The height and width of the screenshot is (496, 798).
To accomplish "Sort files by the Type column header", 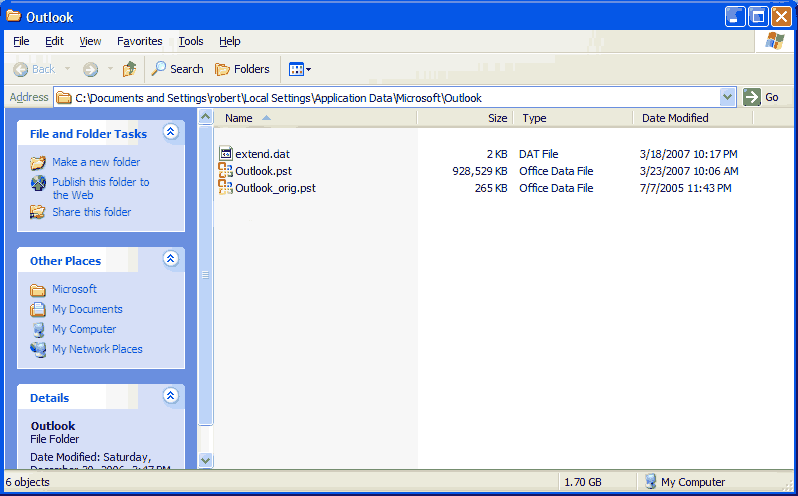I will [x=573, y=118].
